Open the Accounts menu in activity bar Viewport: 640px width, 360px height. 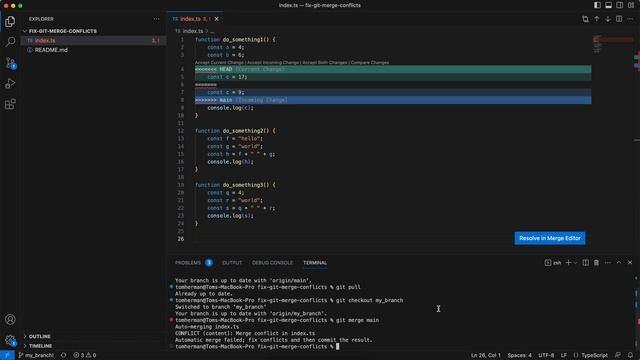pyautogui.click(x=10, y=319)
